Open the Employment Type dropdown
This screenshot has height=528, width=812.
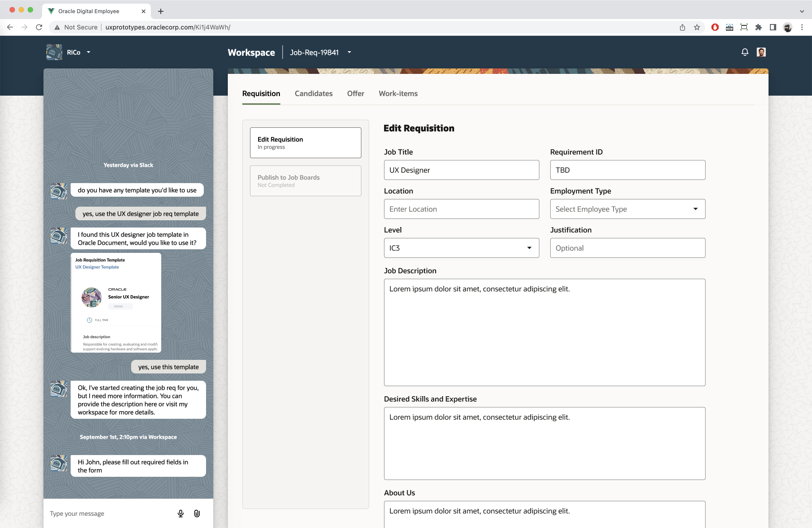tap(627, 209)
